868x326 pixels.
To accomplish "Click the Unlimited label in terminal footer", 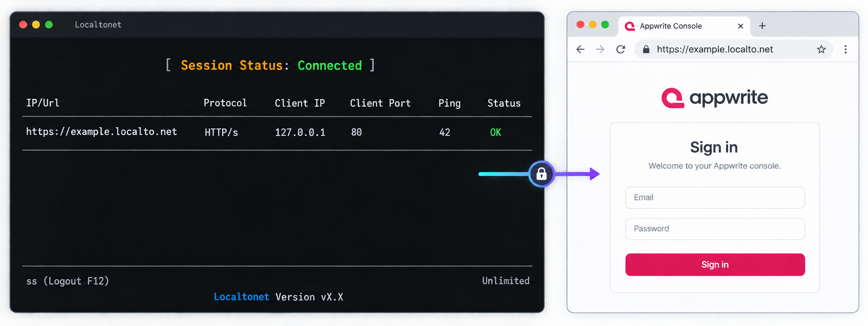I will (506, 281).
